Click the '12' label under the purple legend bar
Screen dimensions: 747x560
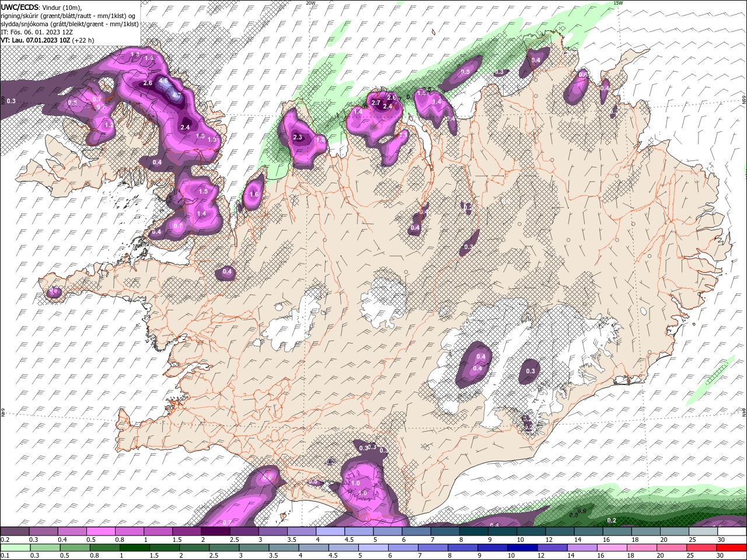(x=549, y=539)
